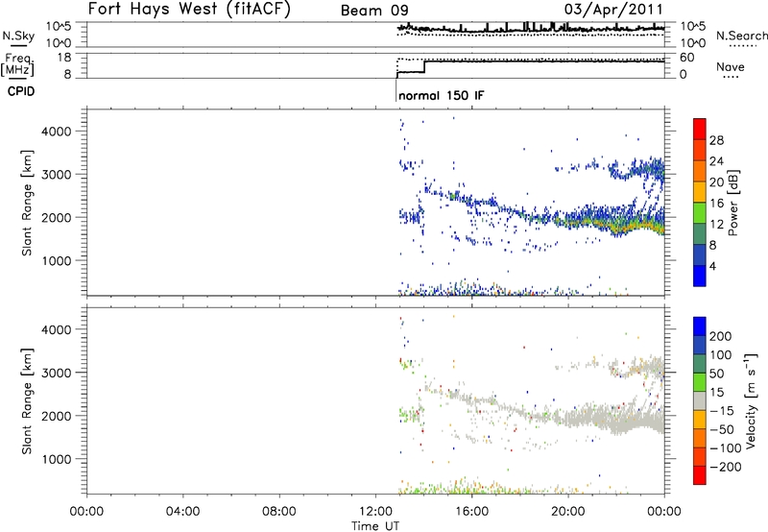Screen dimensions: 768x532
Task: Click the date '03/Apr/2011'
Action: [613, 10]
